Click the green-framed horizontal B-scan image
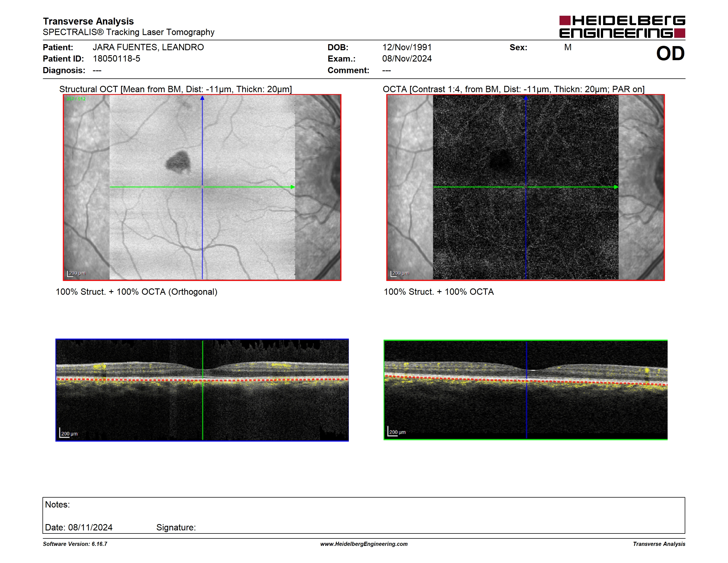This screenshot has height=563, width=728. click(x=525, y=390)
